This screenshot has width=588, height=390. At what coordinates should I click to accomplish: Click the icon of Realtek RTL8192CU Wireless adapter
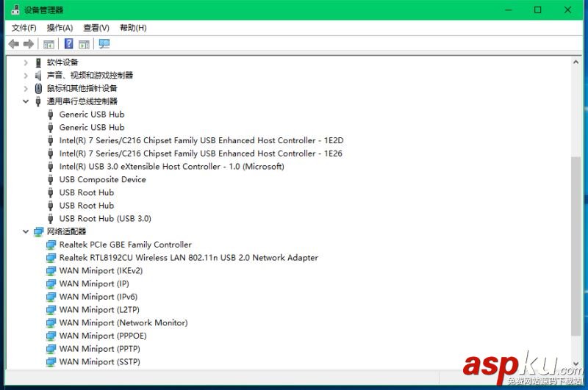click(51, 258)
